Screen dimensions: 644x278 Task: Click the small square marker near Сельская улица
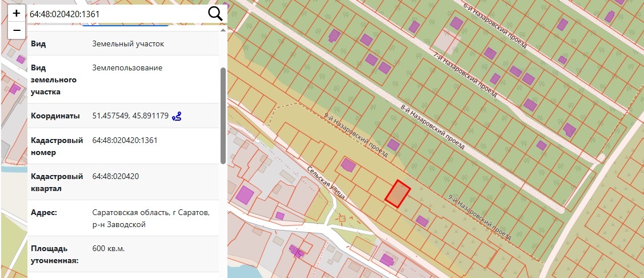(x=342, y=218)
